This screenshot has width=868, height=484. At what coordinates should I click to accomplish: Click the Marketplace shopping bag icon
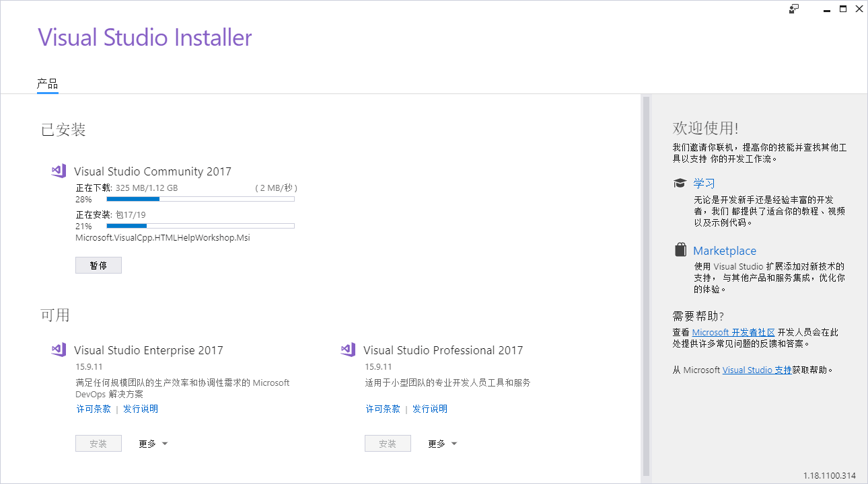pos(680,249)
